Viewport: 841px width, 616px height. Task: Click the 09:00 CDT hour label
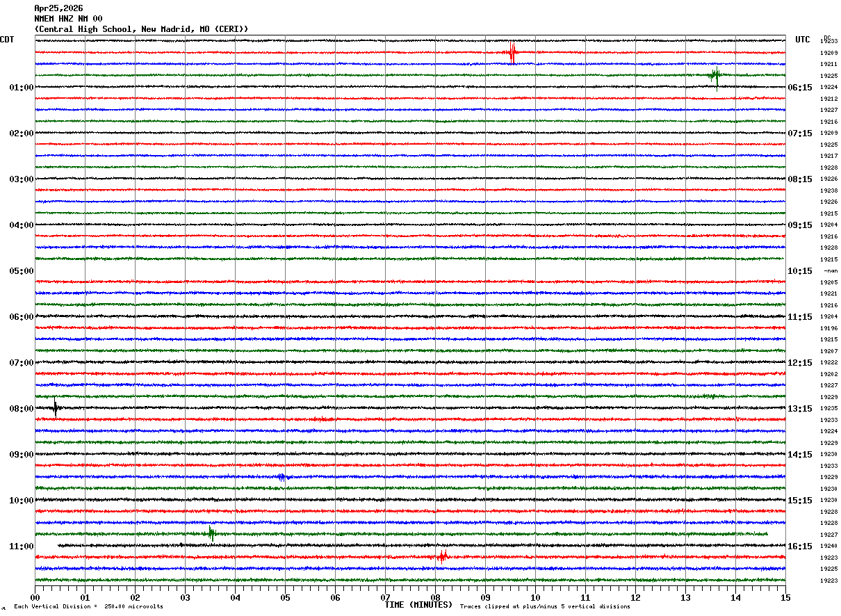[22, 455]
